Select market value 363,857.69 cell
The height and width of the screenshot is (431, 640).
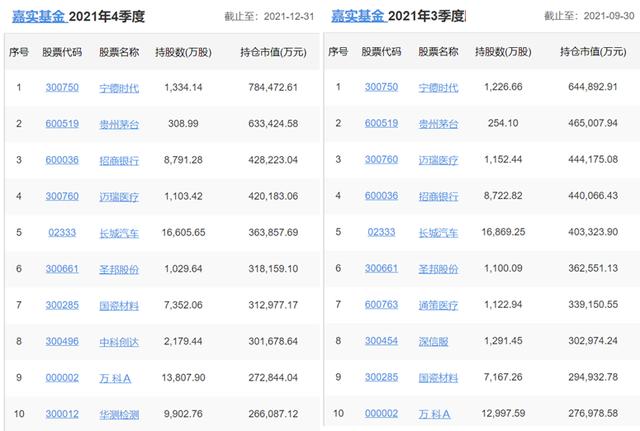click(x=273, y=233)
